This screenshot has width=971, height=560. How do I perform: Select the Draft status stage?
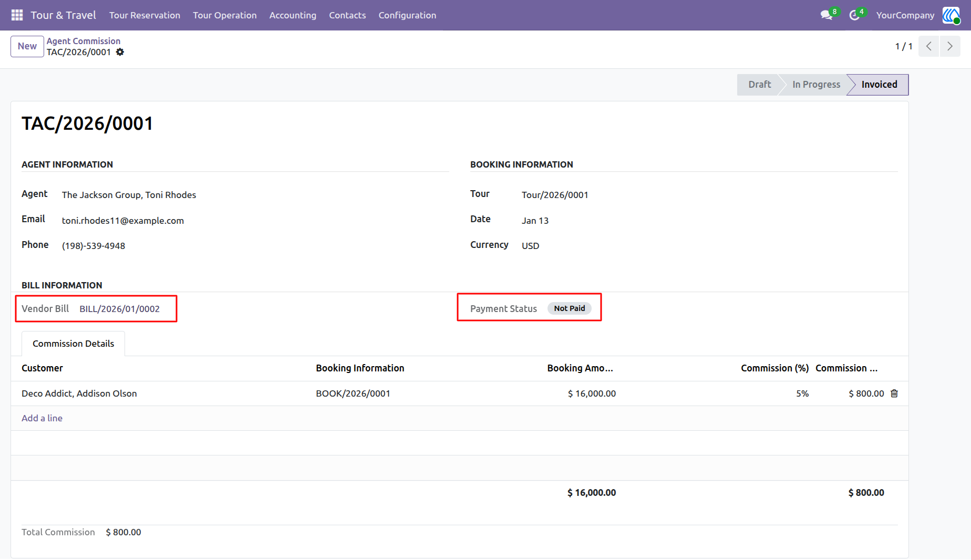[x=759, y=85]
